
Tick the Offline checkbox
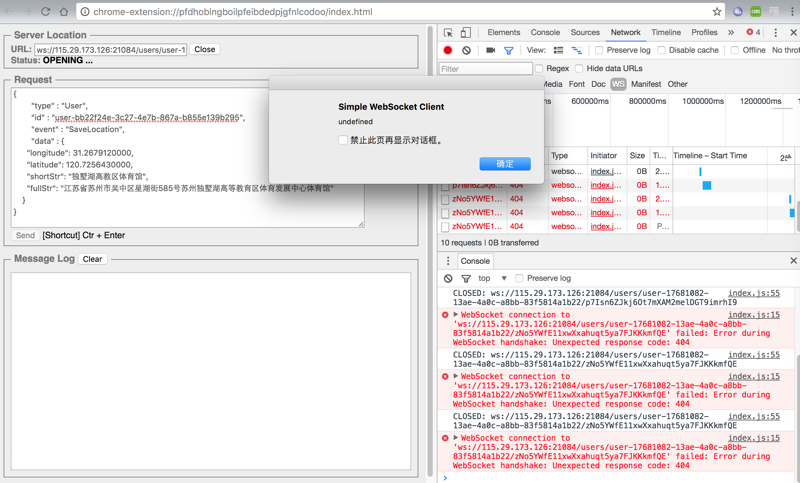735,50
